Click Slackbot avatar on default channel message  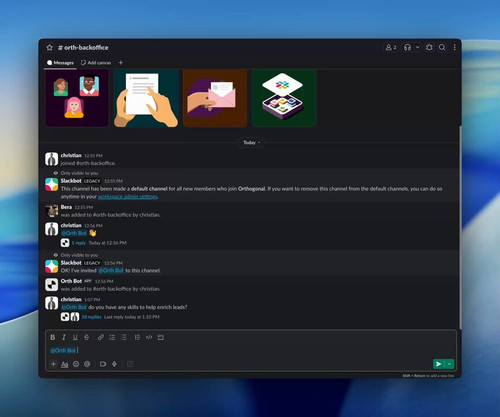pyautogui.click(x=52, y=185)
